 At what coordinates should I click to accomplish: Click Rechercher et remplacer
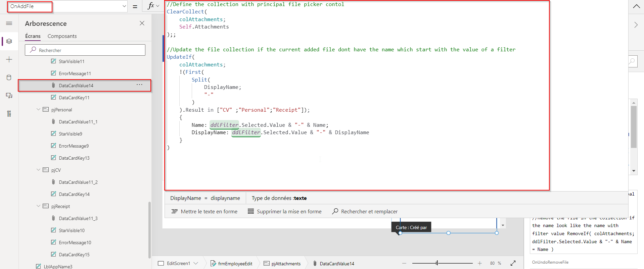tap(365, 211)
